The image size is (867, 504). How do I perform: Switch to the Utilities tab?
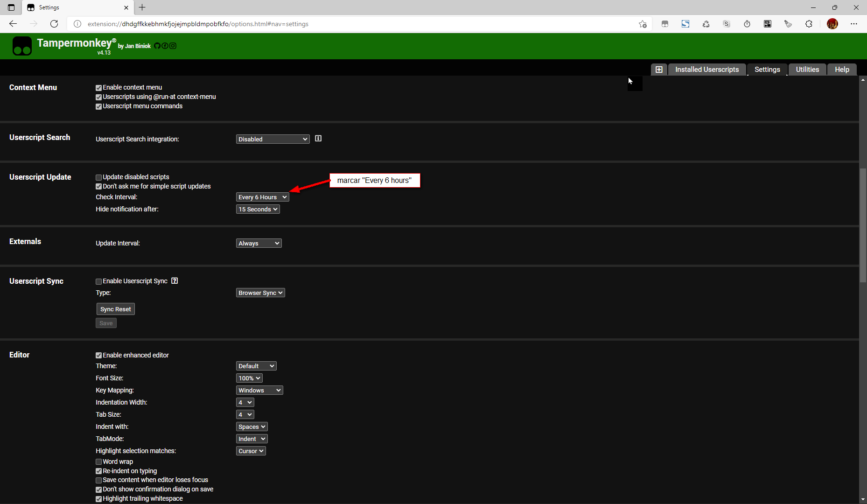click(x=807, y=70)
